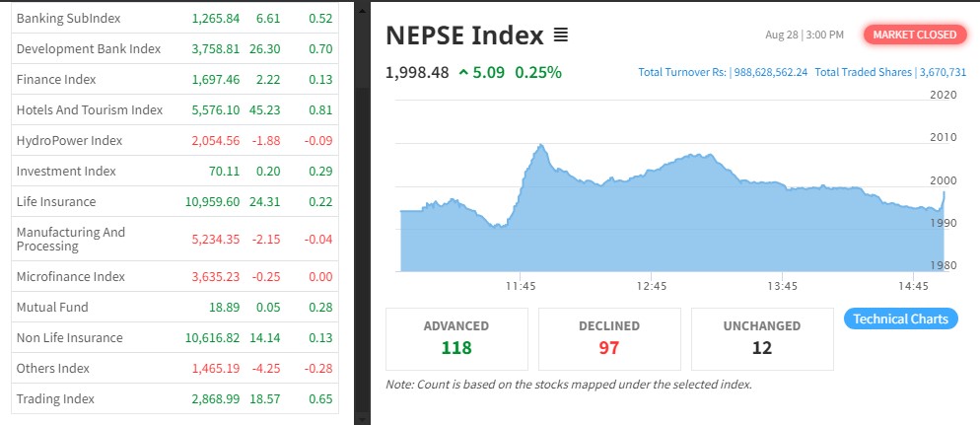
Task: Click the MARKET CLOSED status badge
Action: pyautogui.click(x=914, y=35)
